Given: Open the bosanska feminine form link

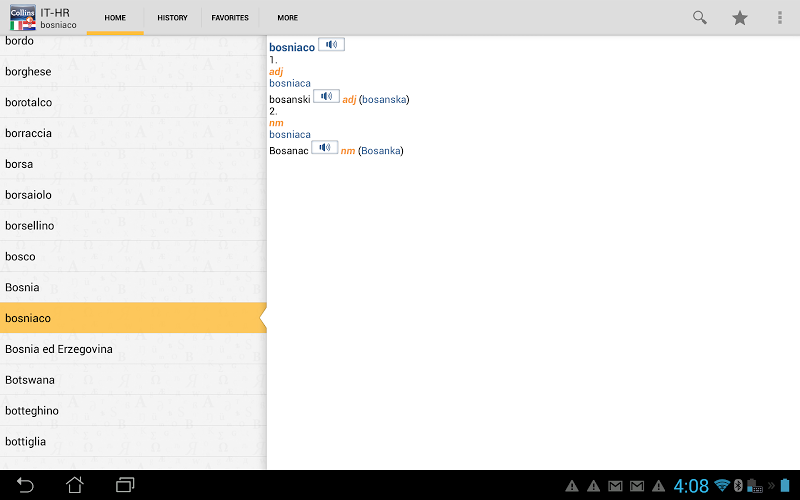Looking at the screenshot, I should [x=384, y=99].
